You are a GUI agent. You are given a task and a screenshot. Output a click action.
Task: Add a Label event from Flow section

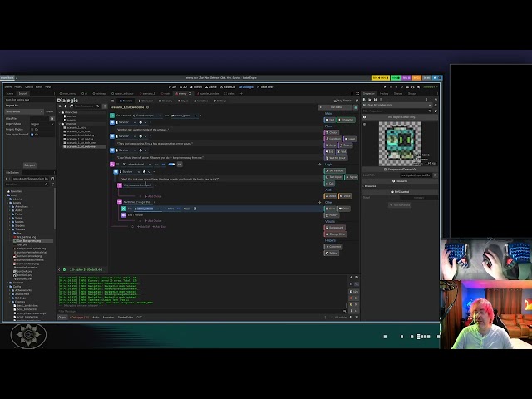pyautogui.click(x=350, y=139)
